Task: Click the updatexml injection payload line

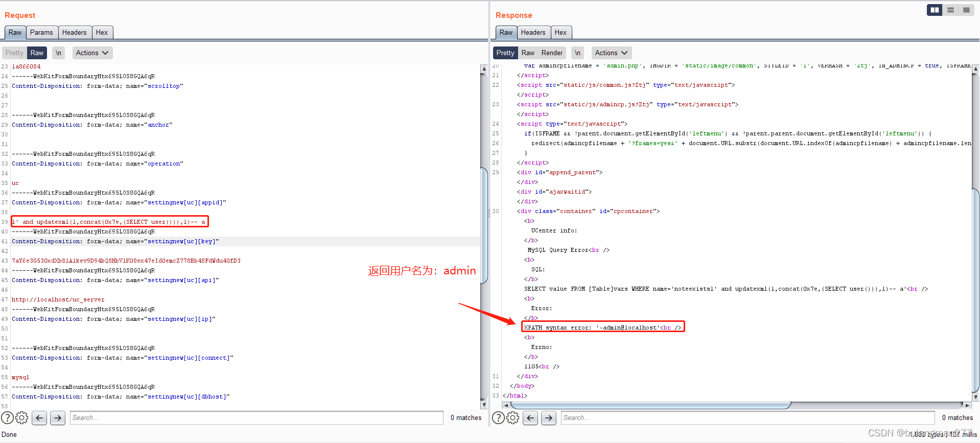Action: point(109,222)
